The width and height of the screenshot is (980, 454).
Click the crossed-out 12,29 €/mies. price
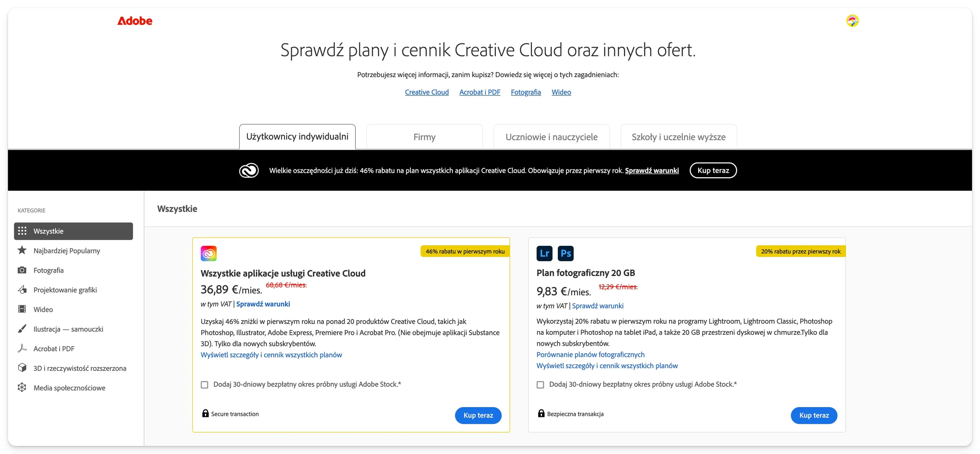618,287
